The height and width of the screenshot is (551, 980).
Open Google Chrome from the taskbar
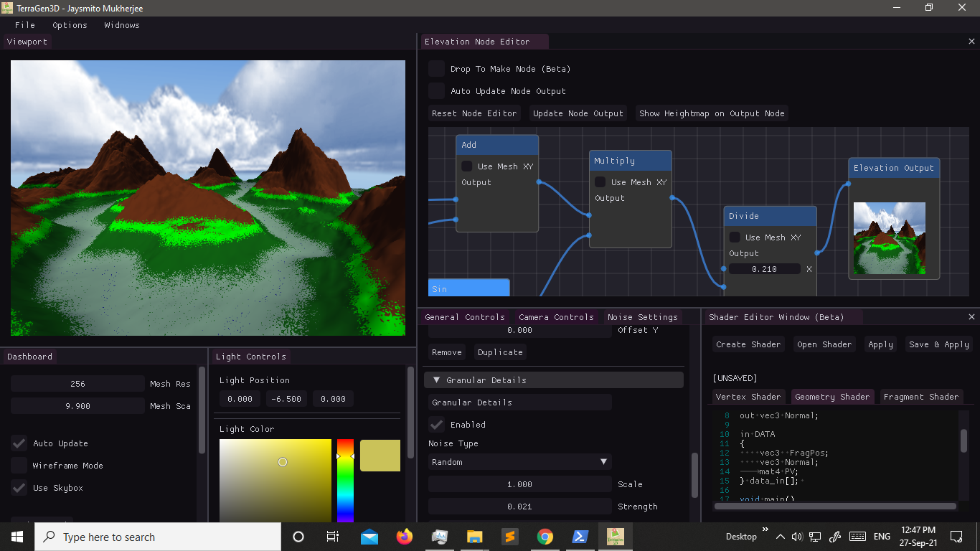tap(545, 536)
